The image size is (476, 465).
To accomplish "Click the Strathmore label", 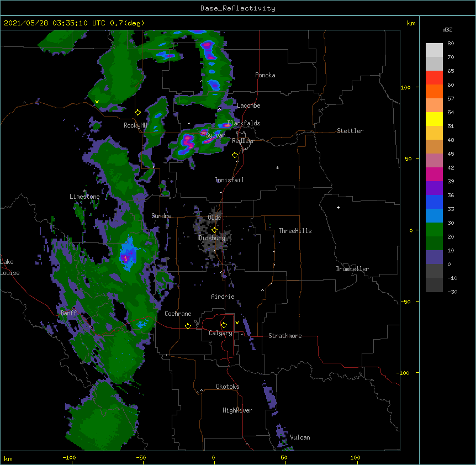I will pos(285,336).
